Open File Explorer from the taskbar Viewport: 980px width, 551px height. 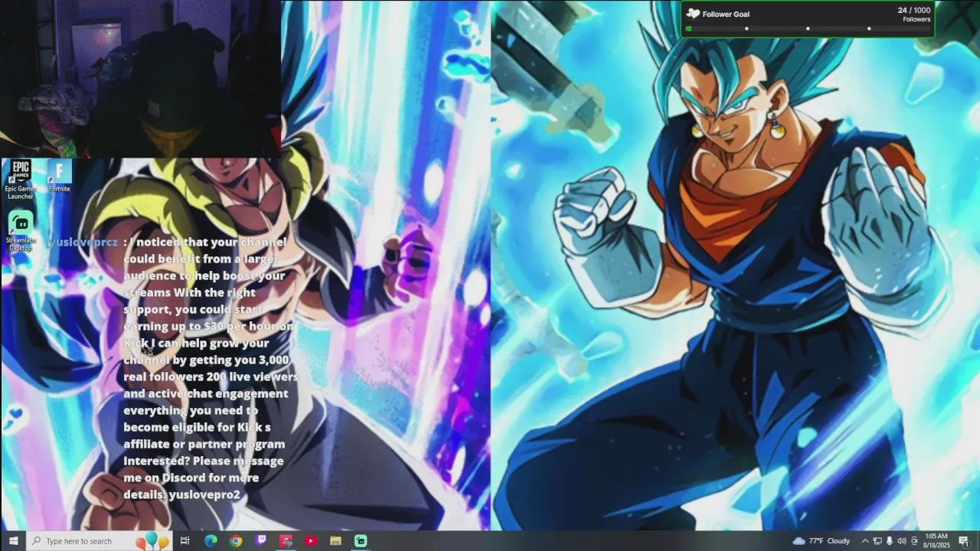coord(335,541)
